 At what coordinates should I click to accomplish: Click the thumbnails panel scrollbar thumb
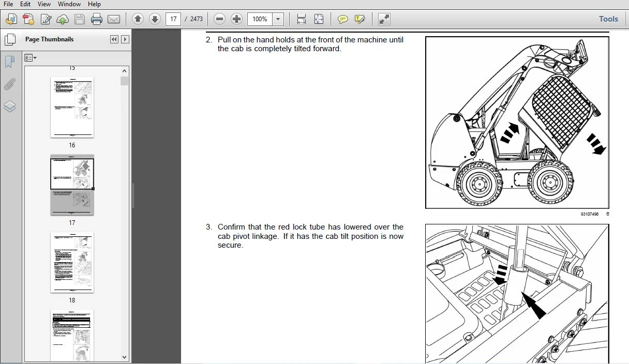pos(124,81)
